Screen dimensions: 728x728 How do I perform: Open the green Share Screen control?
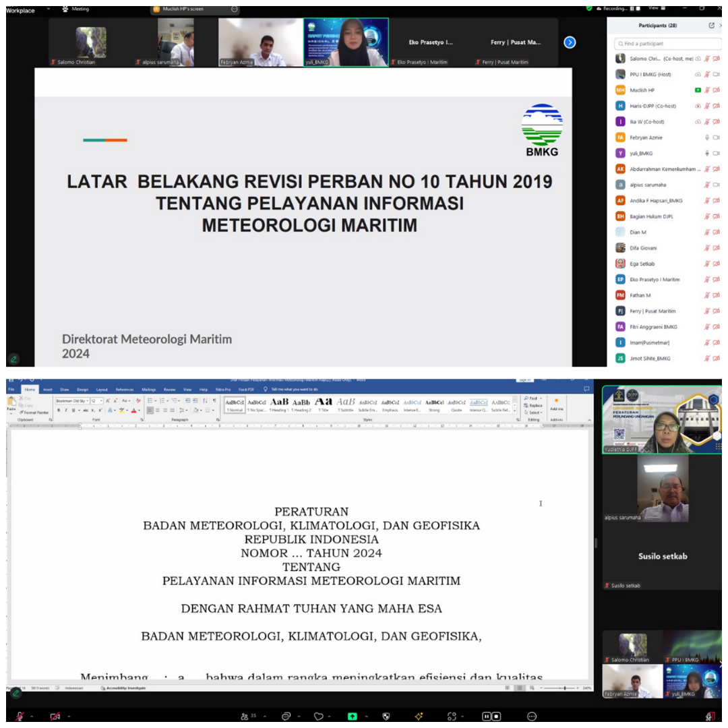[351, 715]
